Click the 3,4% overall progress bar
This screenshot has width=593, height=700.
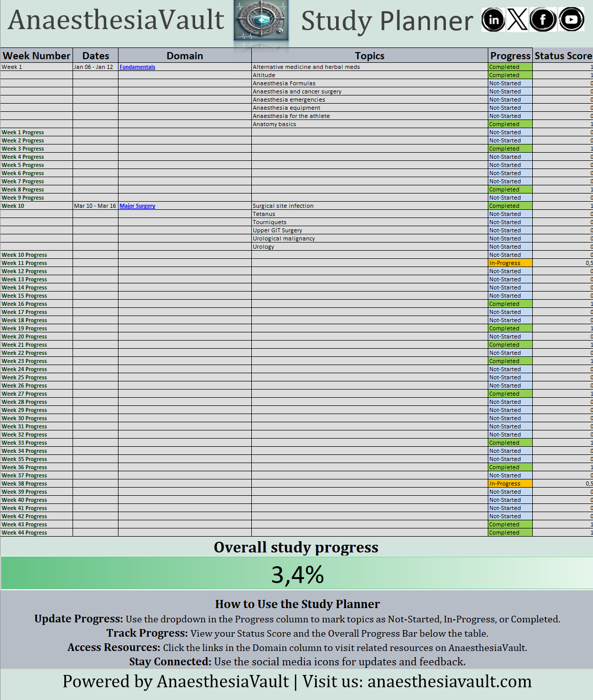pyautogui.click(x=297, y=573)
